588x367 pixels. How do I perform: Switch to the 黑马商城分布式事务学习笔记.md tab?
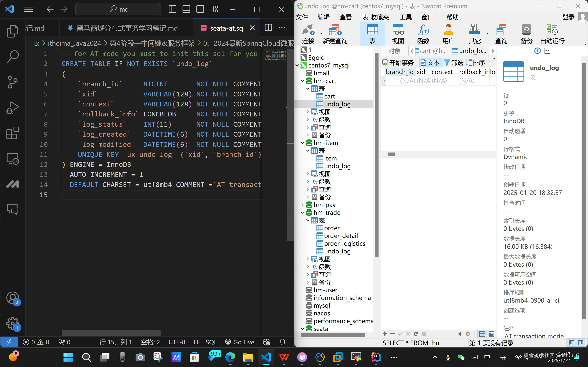(x=127, y=28)
